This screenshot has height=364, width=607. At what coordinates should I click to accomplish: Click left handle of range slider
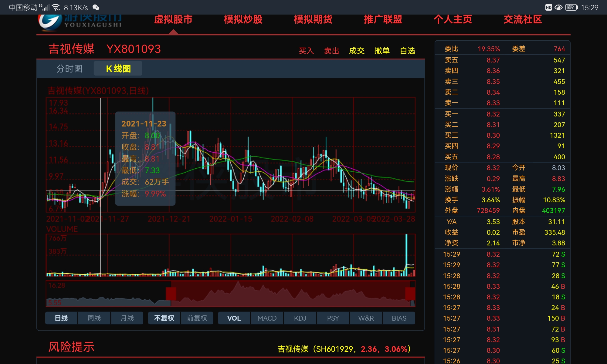[171, 294]
